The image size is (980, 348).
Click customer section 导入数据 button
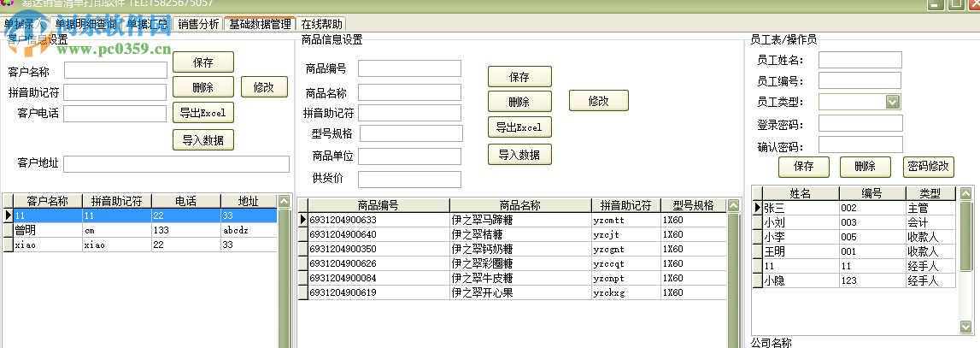coord(203,139)
